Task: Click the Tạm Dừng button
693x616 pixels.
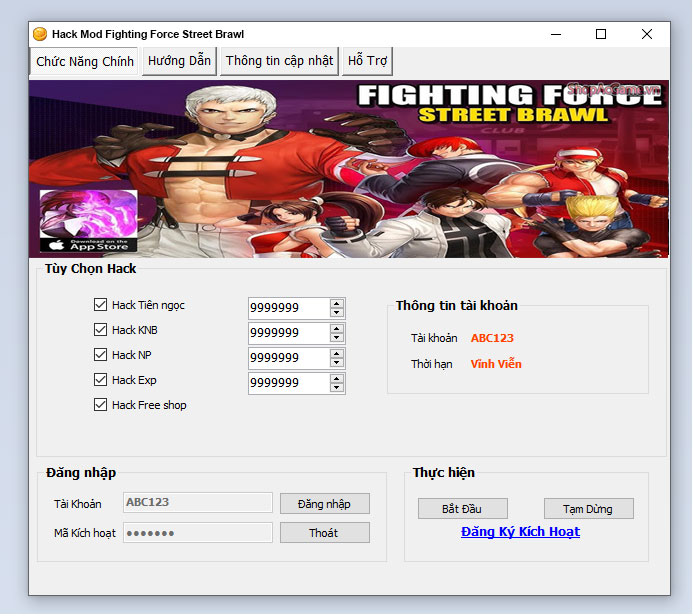Action: tap(588, 509)
